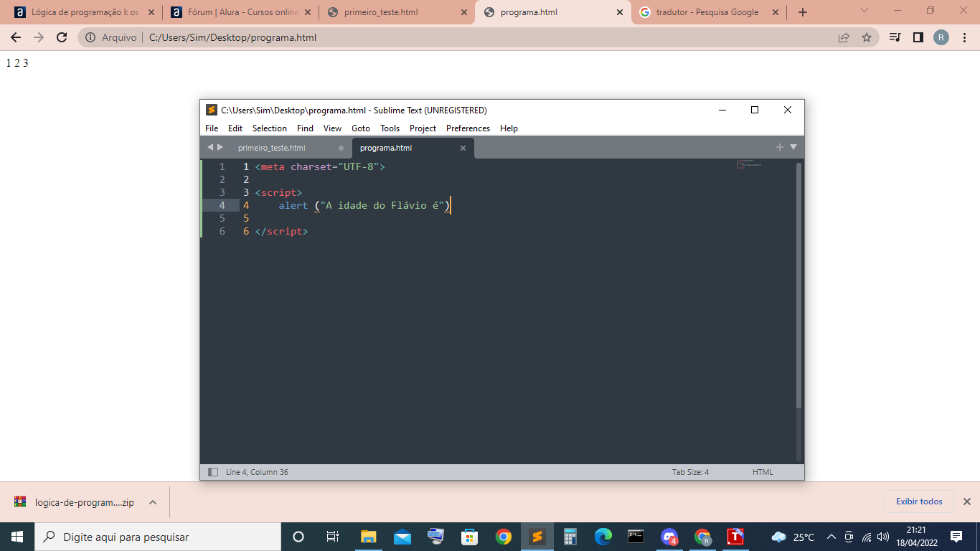Open the Find menu
Viewport: 980px width, 551px height.
pos(305,128)
